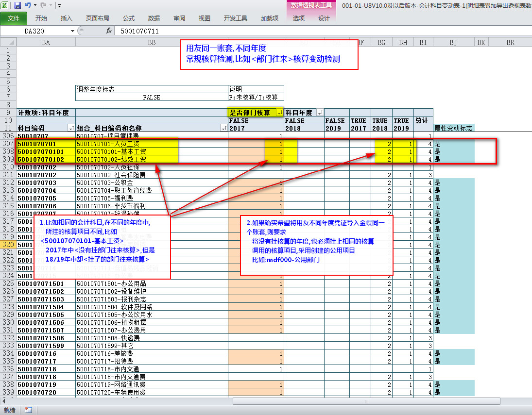This screenshot has width=532, height=415.
Task: Switch to the 公式 ribbon tab
Action: 129,18
